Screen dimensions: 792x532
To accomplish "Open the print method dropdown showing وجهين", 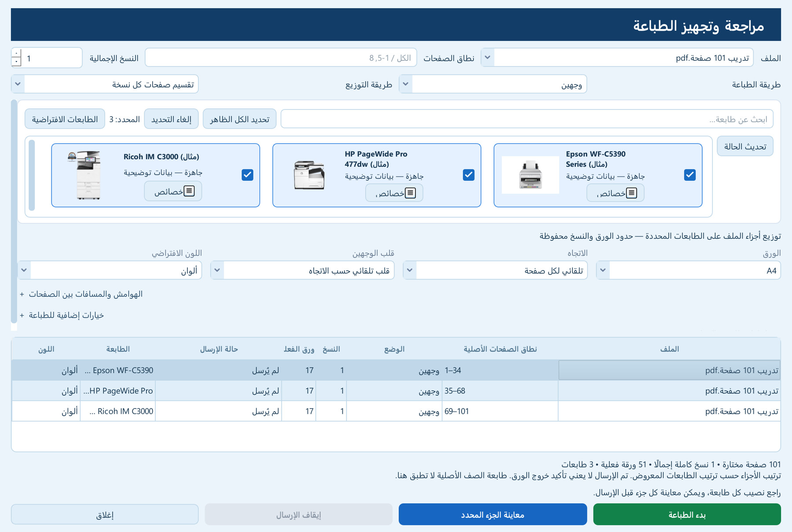I will [493, 84].
